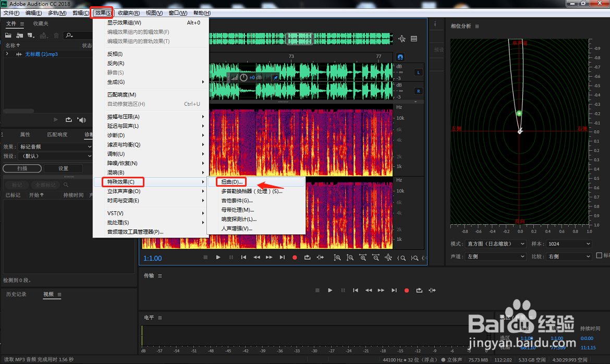Toggle loop playback in 文件 panel preview

tap(69, 119)
